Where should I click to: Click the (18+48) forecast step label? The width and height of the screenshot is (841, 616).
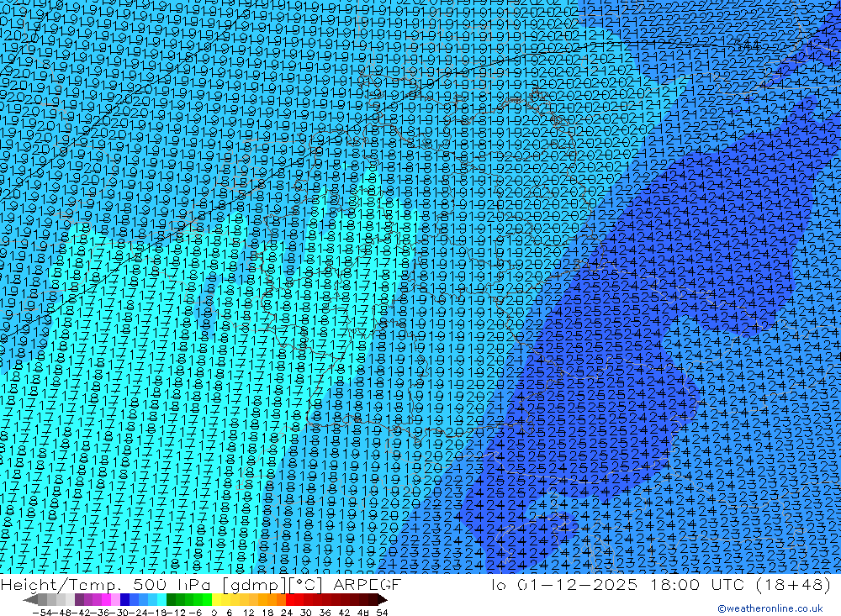[x=793, y=584]
